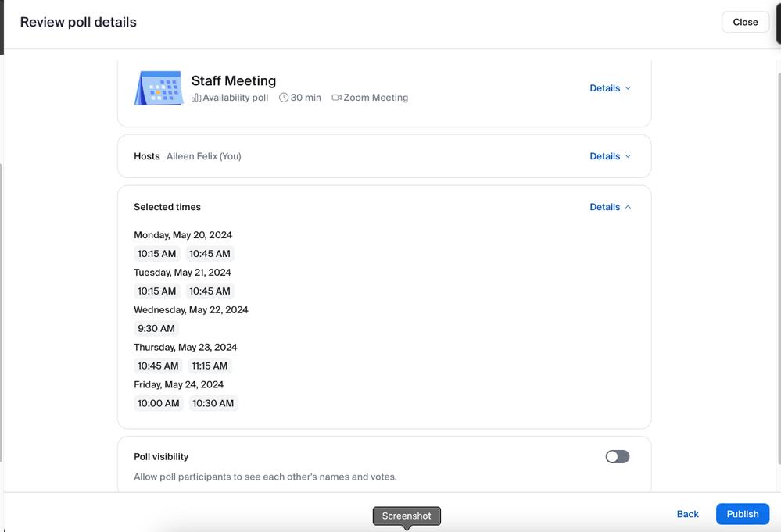This screenshot has height=532, width=781.
Task: Select the 10:15 AM slot on Monday
Action: pyautogui.click(x=156, y=253)
